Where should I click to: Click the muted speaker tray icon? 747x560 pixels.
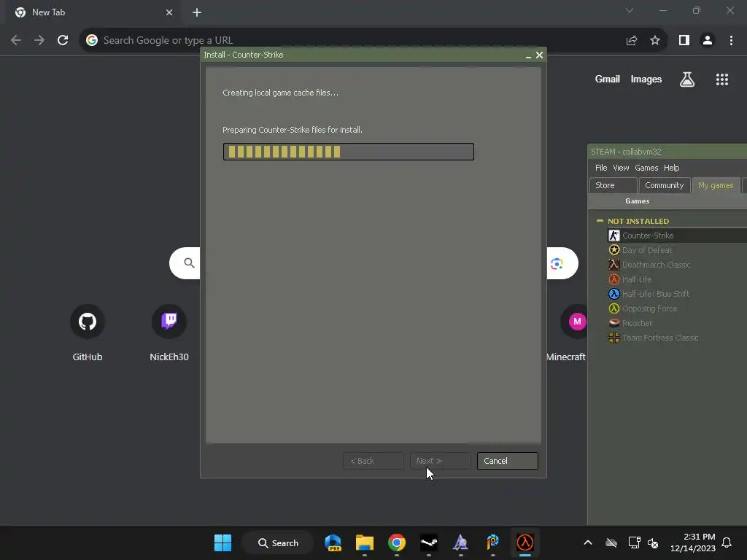[x=653, y=542]
